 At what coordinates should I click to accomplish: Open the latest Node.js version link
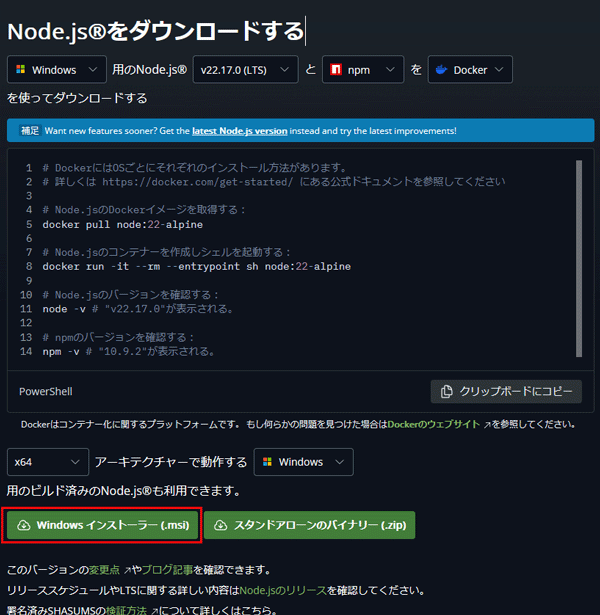(x=240, y=131)
